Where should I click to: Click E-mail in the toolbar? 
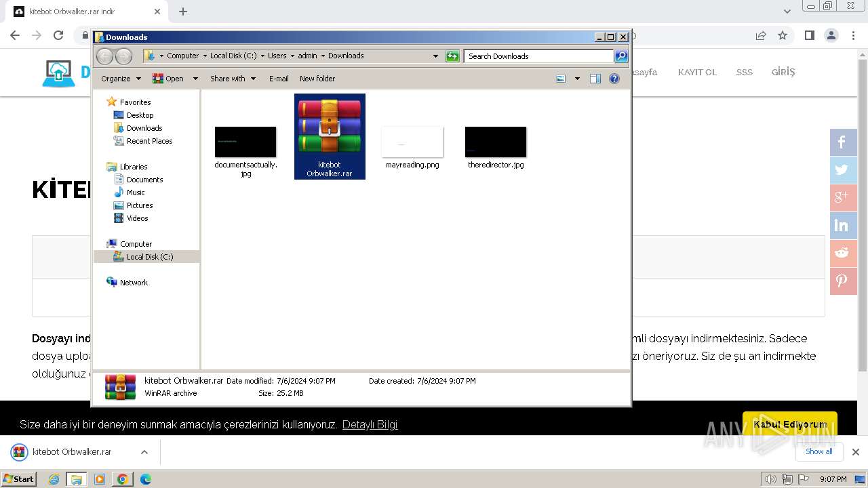coord(279,79)
